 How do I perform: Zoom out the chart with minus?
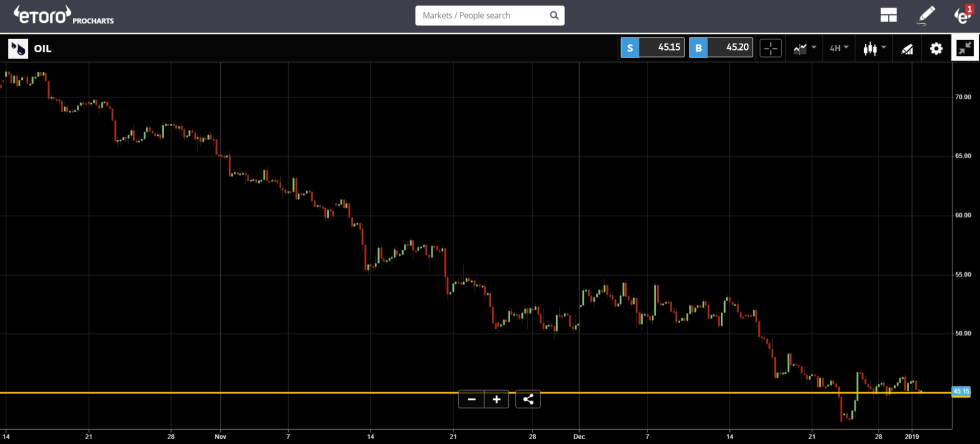coord(472,399)
